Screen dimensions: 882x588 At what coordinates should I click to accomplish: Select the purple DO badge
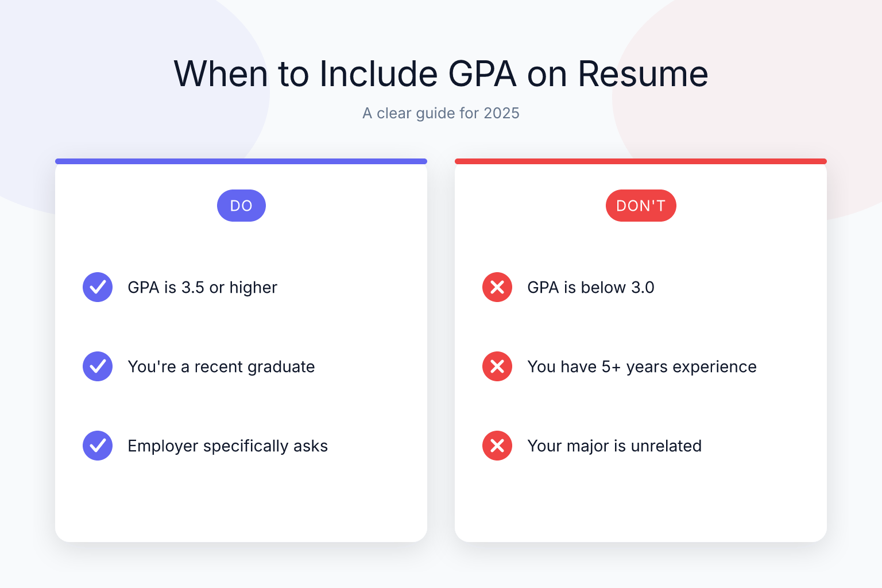click(241, 206)
